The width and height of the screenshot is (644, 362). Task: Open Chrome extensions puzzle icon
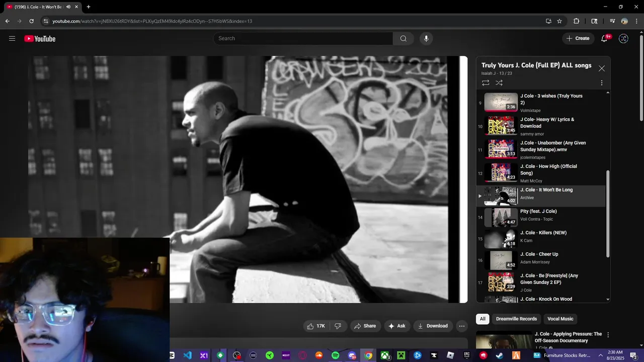point(577,21)
